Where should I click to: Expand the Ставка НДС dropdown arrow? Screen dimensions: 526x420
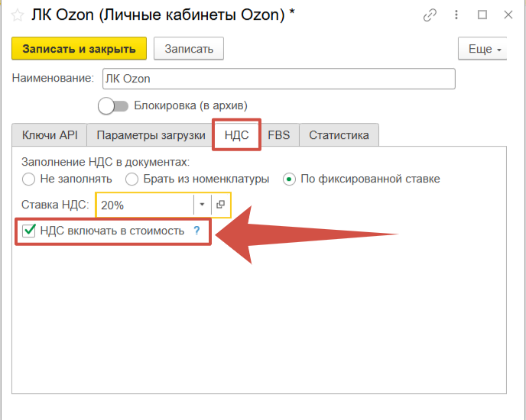pos(202,205)
